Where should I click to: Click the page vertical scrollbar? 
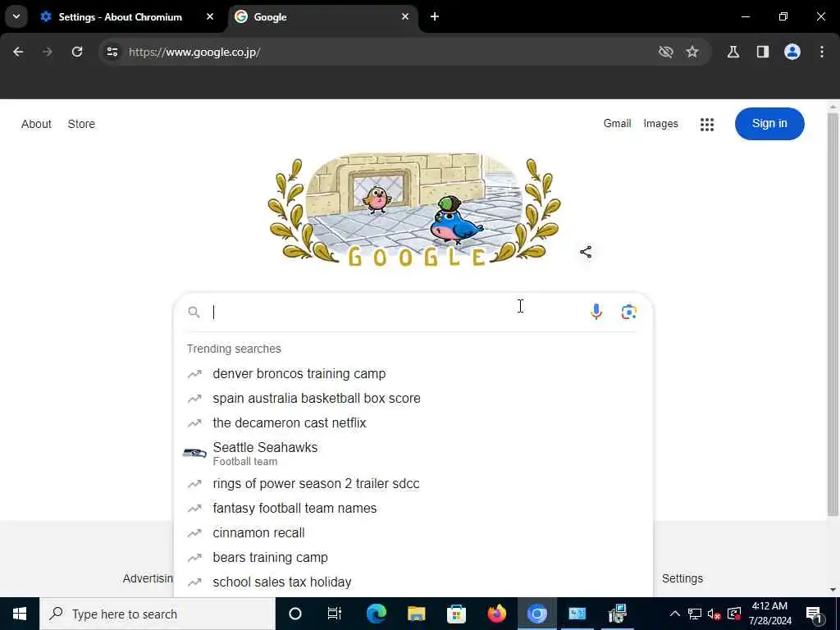tap(833, 315)
